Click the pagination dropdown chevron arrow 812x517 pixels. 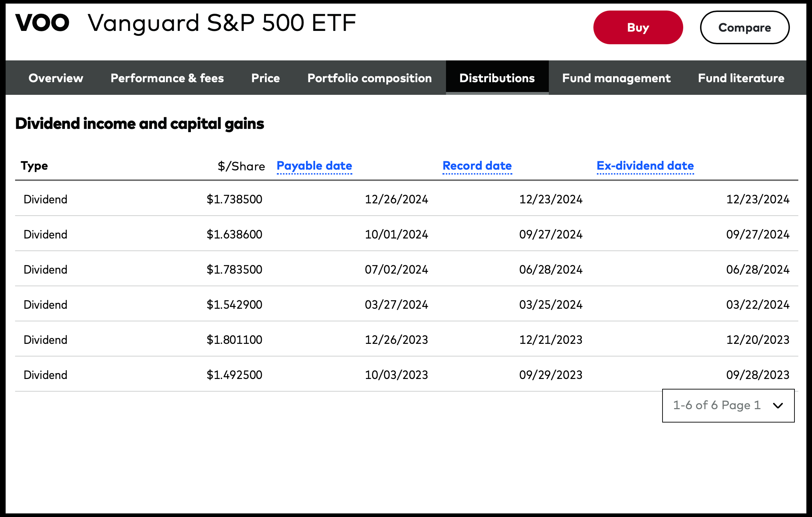778,406
